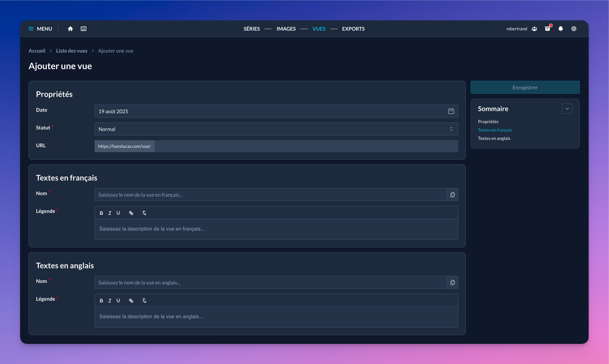Clear formatting in English Légende editor
The width and height of the screenshot is (609, 364).
tap(144, 301)
